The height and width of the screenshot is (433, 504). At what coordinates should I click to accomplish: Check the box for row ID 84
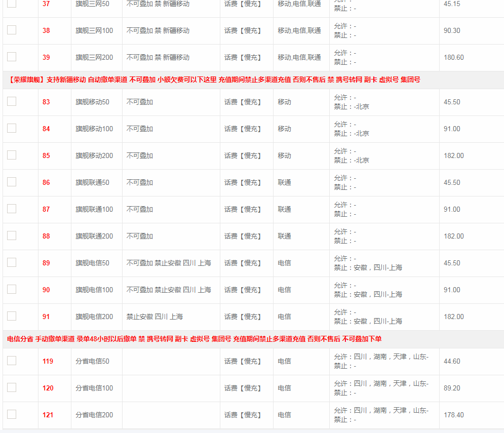coord(12,128)
